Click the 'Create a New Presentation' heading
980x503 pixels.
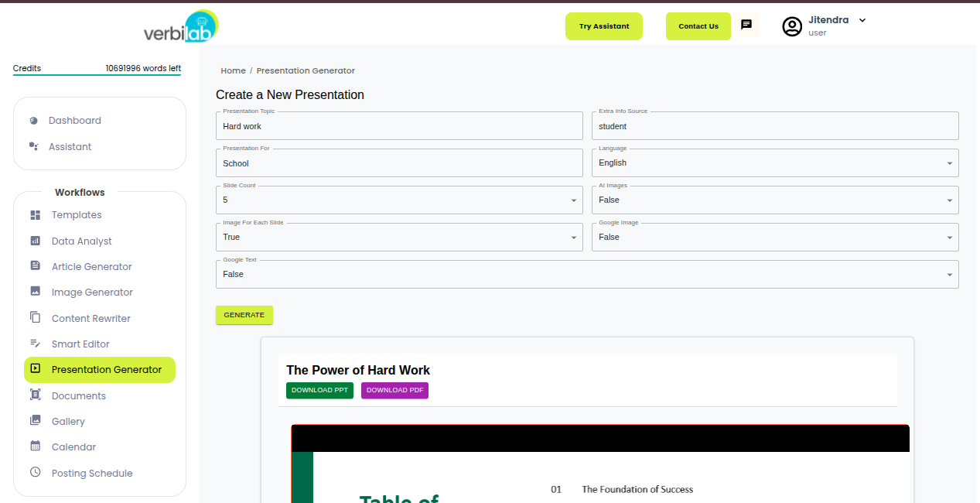[x=290, y=94]
